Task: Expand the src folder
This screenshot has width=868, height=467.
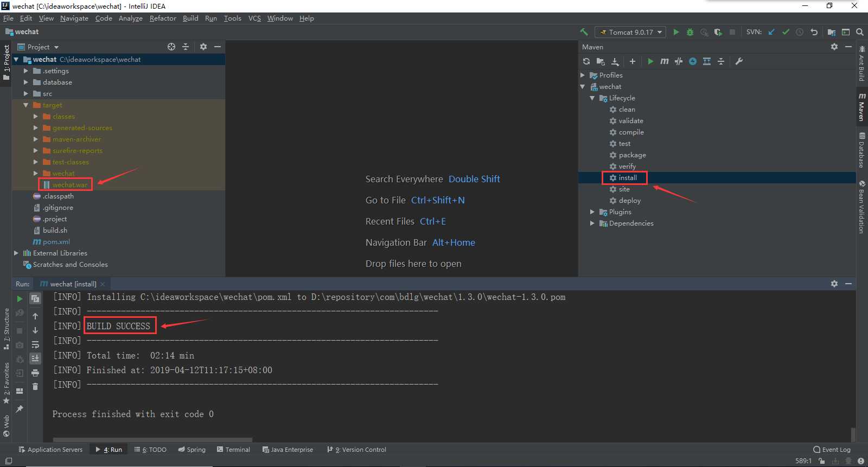Action: [x=25, y=94]
